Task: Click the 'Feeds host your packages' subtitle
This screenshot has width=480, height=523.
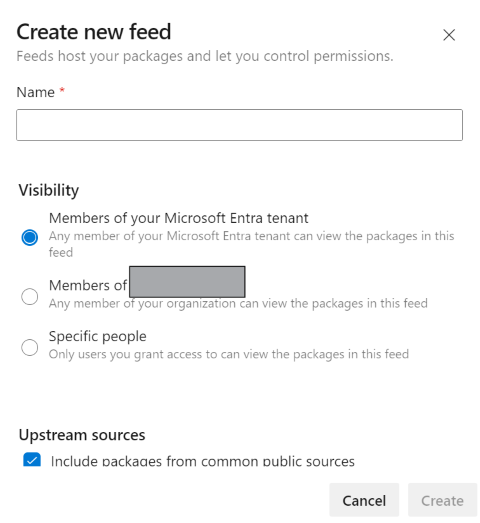Action: tap(205, 56)
